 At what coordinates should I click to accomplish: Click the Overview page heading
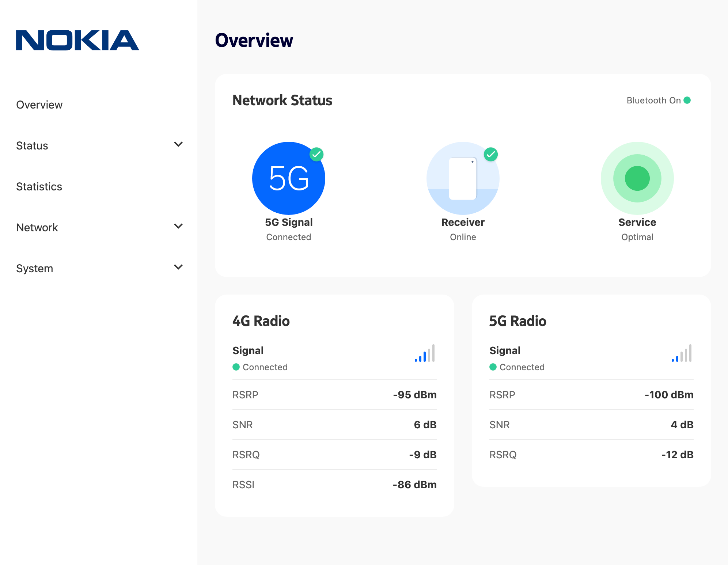[254, 40]
